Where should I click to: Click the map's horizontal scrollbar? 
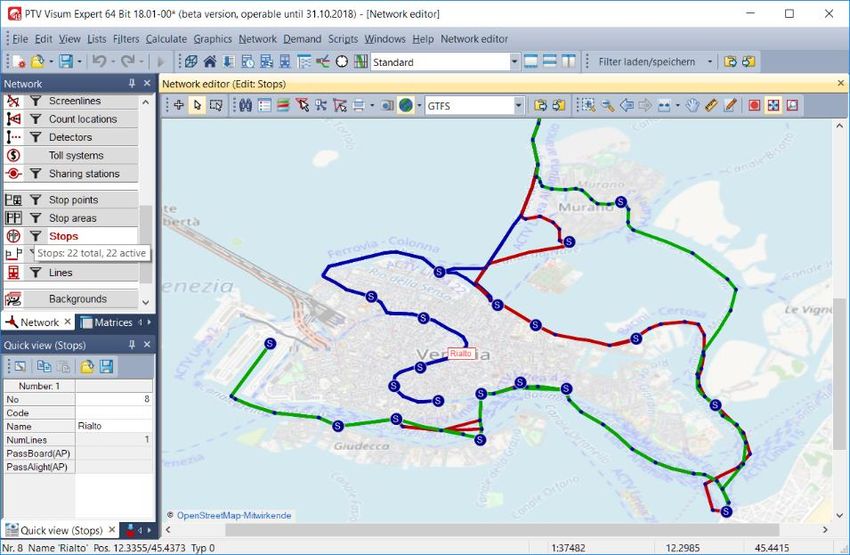502,530
